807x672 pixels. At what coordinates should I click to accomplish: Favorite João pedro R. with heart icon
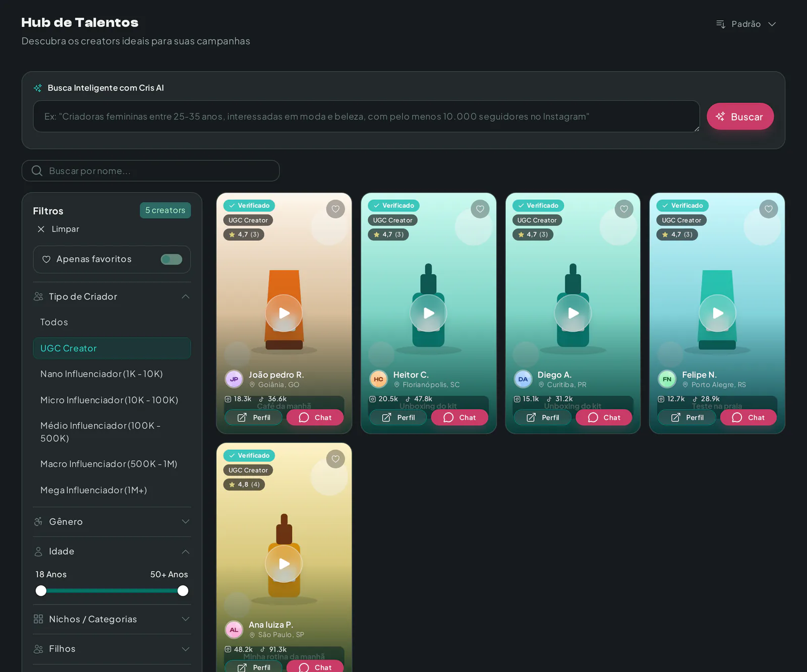point(335,209)
